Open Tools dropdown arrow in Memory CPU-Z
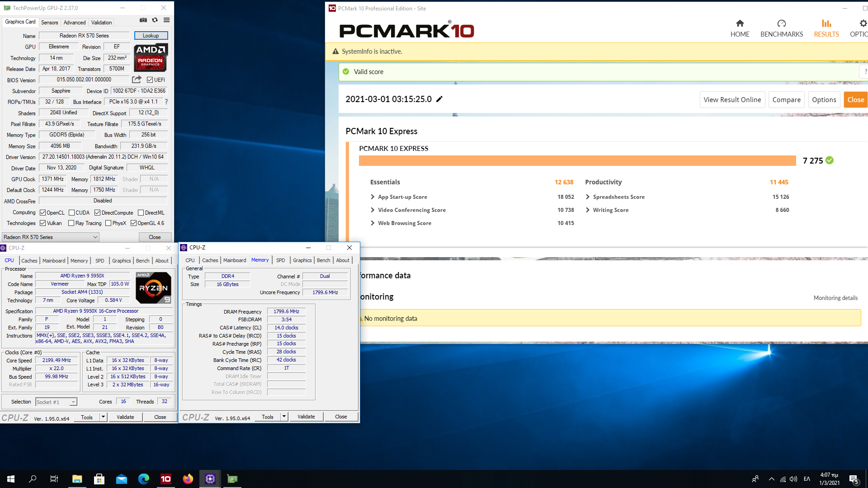 (284, 417)
